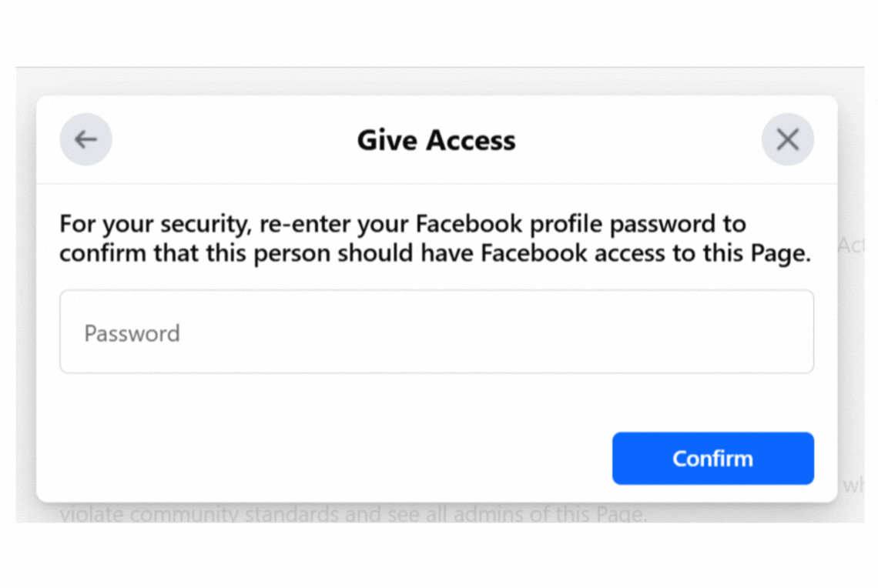This screenshot has width=878, height=588.
Task: Click the Give Access dialog title
Action: point(436,140)
